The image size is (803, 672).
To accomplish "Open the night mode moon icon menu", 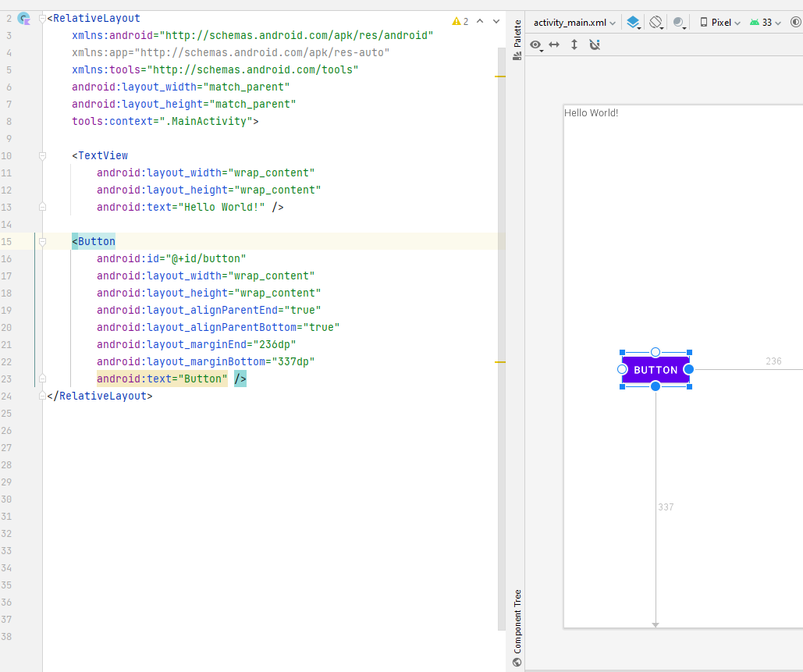I will [679, 23].
